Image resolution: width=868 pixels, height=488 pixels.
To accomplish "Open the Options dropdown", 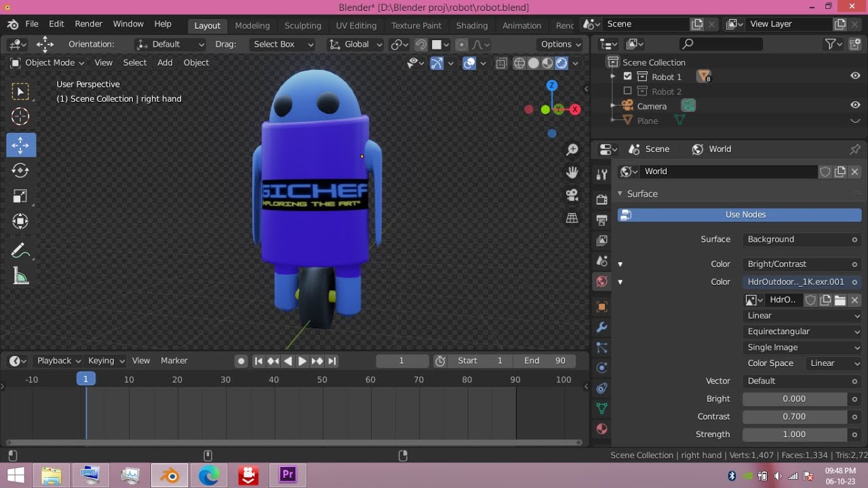I will pos(560,44).
